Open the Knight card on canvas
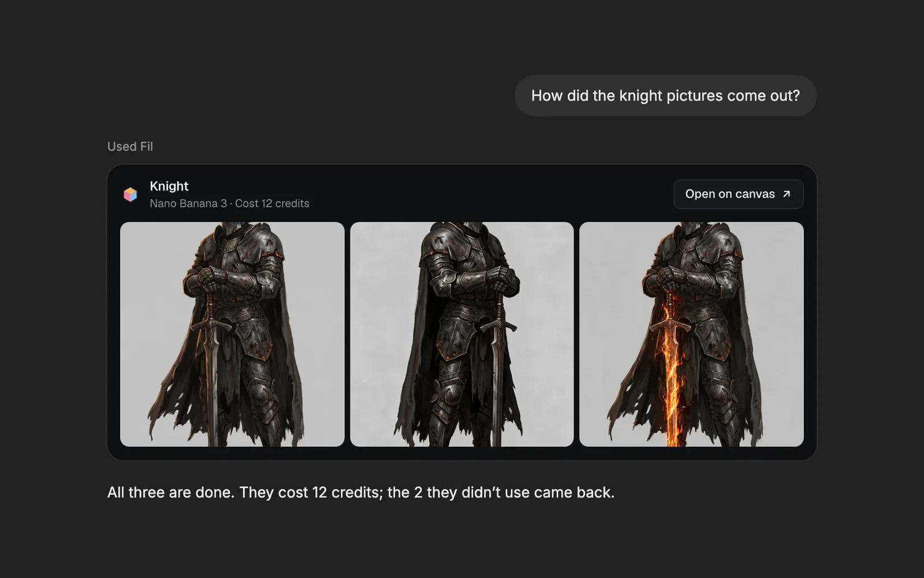Image resolution: width=924 pixels, height=578 pixels. pos(738,194)
